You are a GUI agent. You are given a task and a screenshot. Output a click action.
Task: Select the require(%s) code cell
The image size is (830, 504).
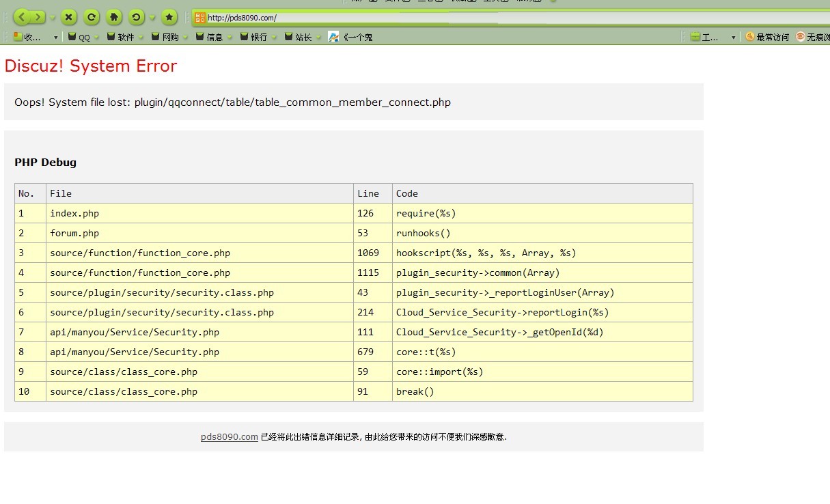tap(542, 213)
